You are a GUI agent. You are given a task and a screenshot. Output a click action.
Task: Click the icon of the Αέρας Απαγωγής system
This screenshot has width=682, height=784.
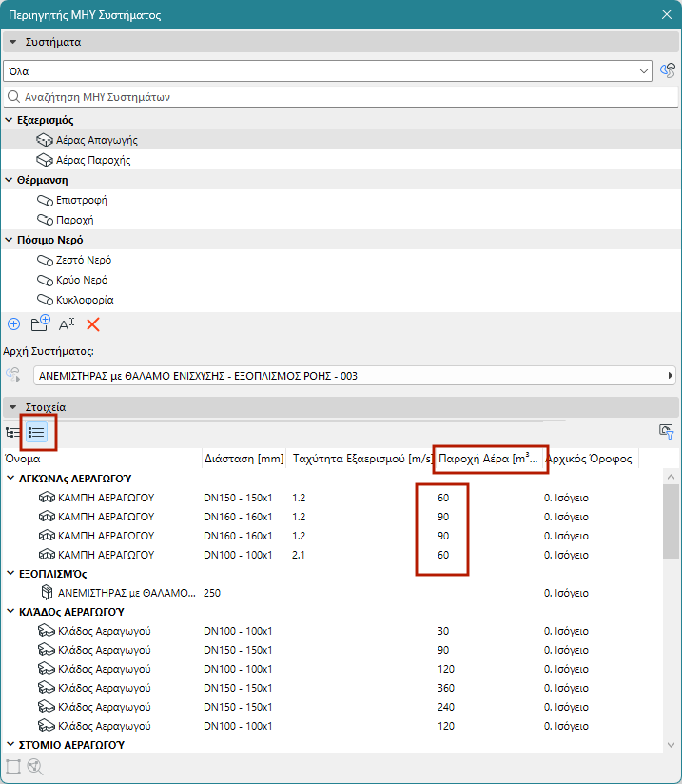45,140
